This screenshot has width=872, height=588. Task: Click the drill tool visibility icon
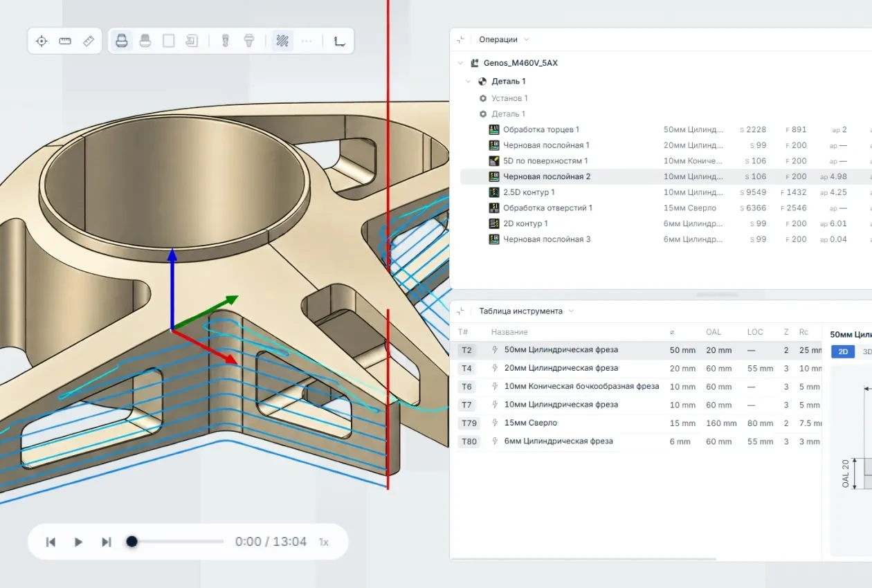[225, 41]
